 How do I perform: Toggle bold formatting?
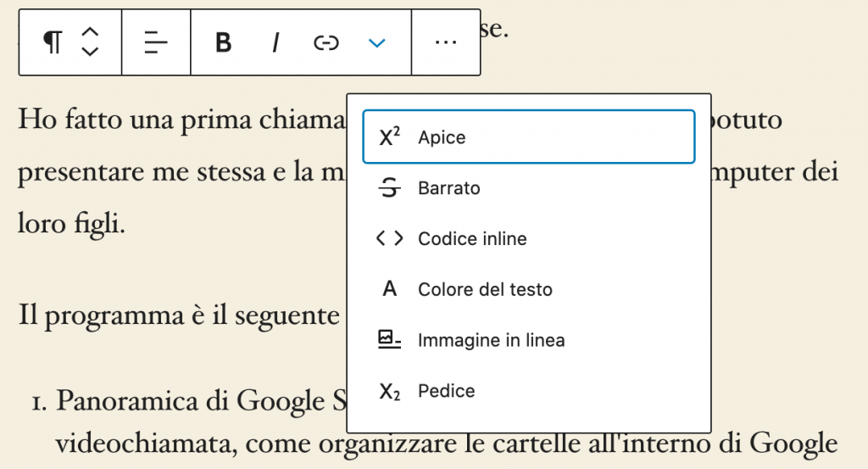point(223,42)
